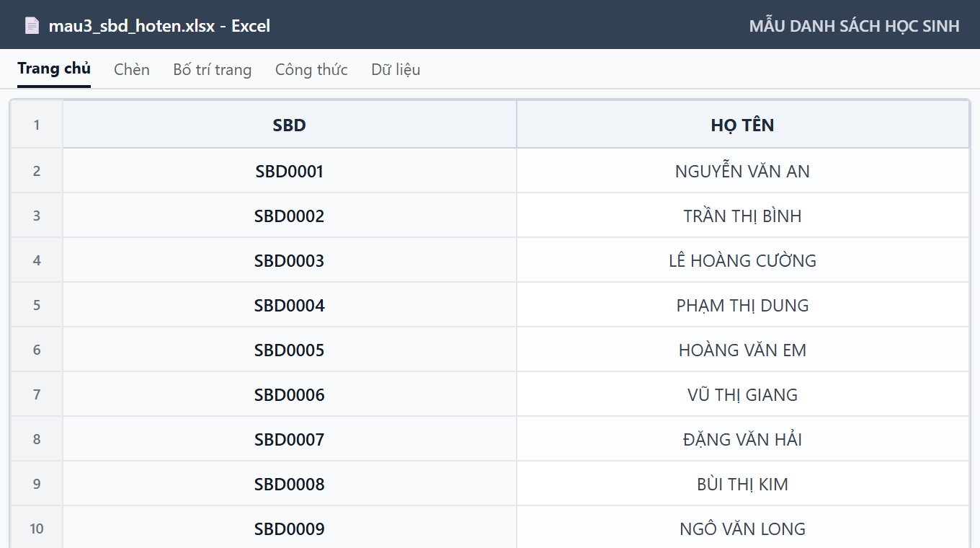Open the Công thức tab

pyautogui.click(x=311, y=69)
